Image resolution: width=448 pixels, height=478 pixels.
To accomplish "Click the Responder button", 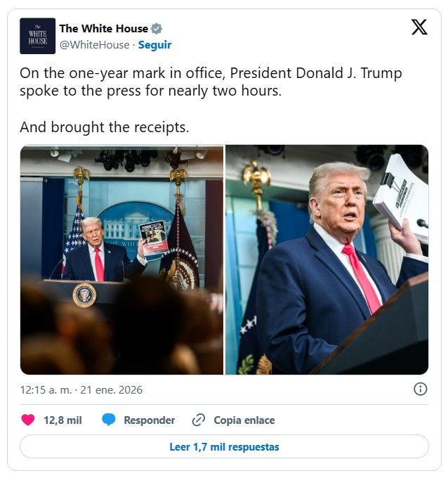I will point(150,420).
